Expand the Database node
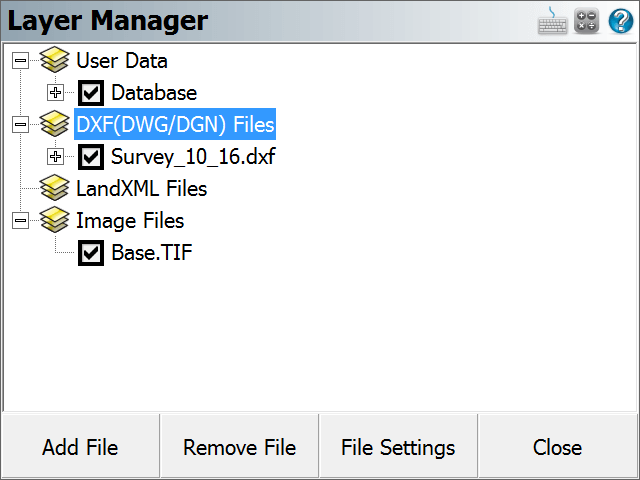 (x=56, y=93)
